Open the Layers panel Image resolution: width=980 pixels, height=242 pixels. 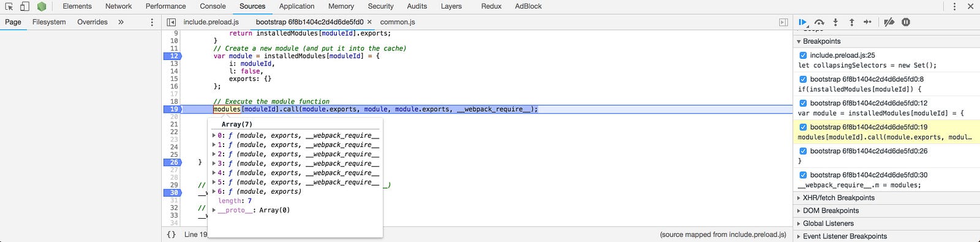pyautogui.click(x=451, y=6)
